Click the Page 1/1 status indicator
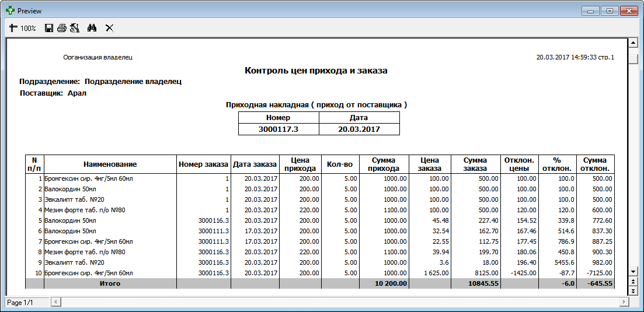The image size is (644, 312). pos(20,303)
